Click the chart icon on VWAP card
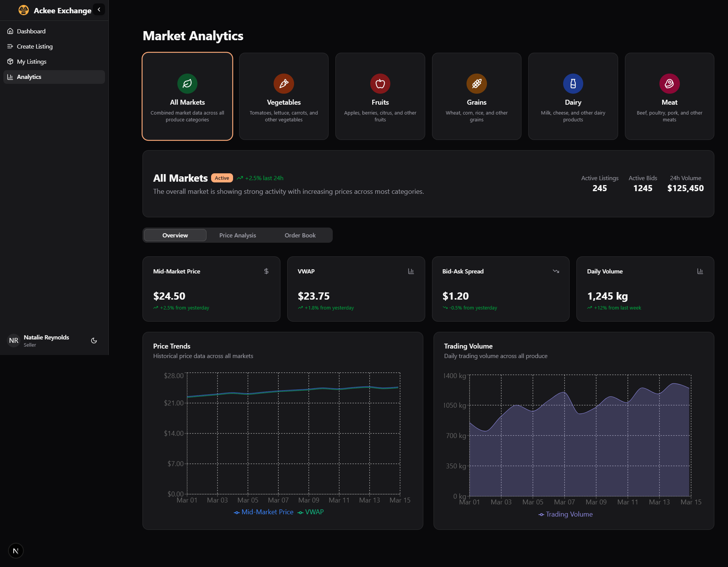 point(411,271)
